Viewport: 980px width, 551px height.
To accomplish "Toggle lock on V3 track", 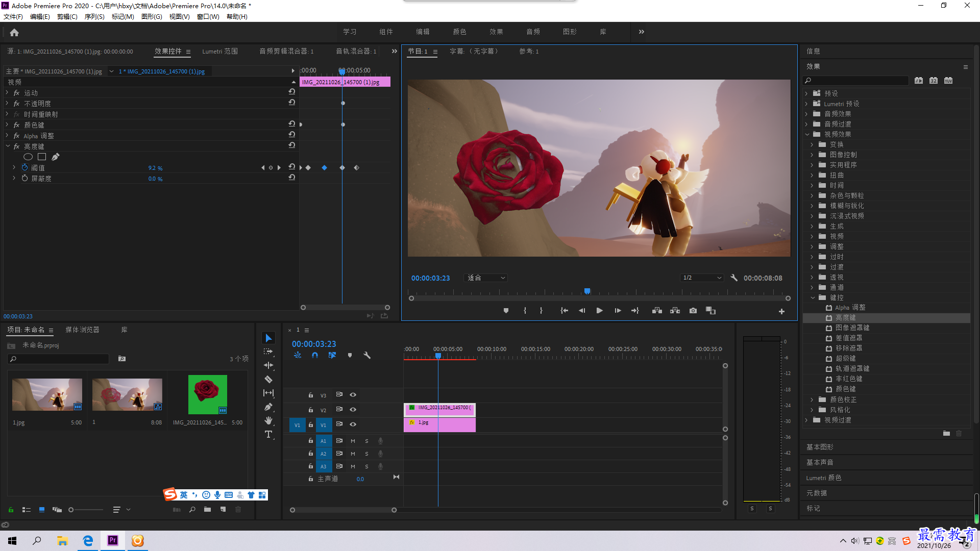I will click(x=310, y=395).
